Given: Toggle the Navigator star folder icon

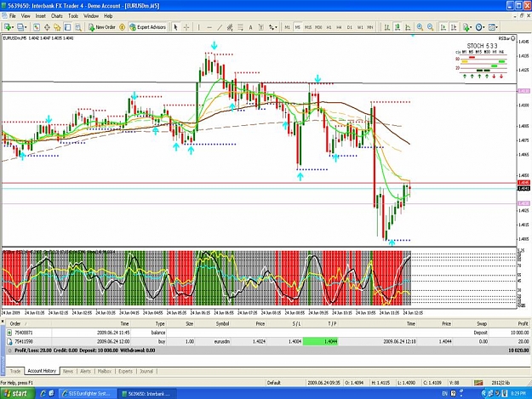Looking at the screenshot, I should tap(57, 27).
